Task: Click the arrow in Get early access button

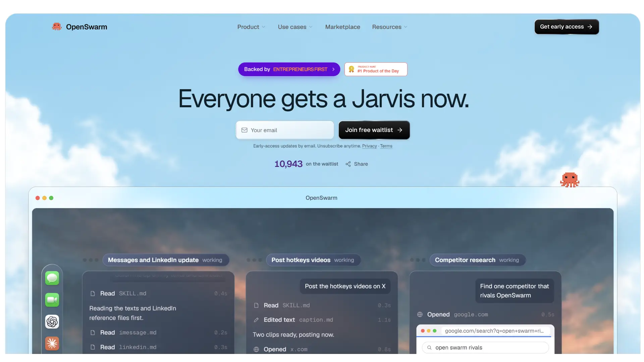Action: (x=590, y=27)
